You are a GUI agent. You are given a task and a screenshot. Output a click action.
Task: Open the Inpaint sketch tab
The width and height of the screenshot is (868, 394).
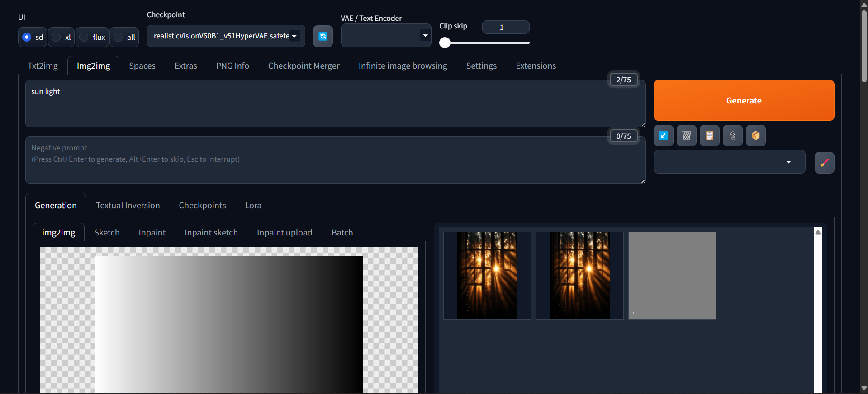coord(211,233)
